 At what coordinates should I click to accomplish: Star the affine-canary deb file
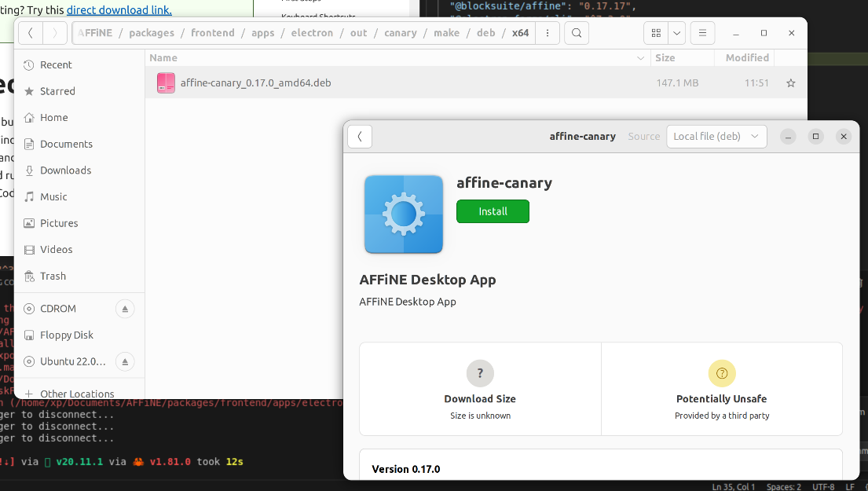[791, 83]
